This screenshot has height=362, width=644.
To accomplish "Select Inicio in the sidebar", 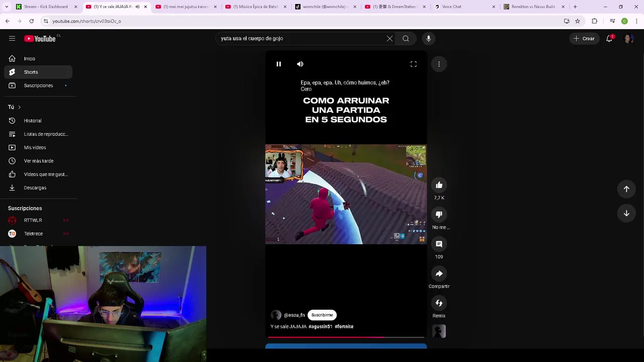I will point(38,59).
